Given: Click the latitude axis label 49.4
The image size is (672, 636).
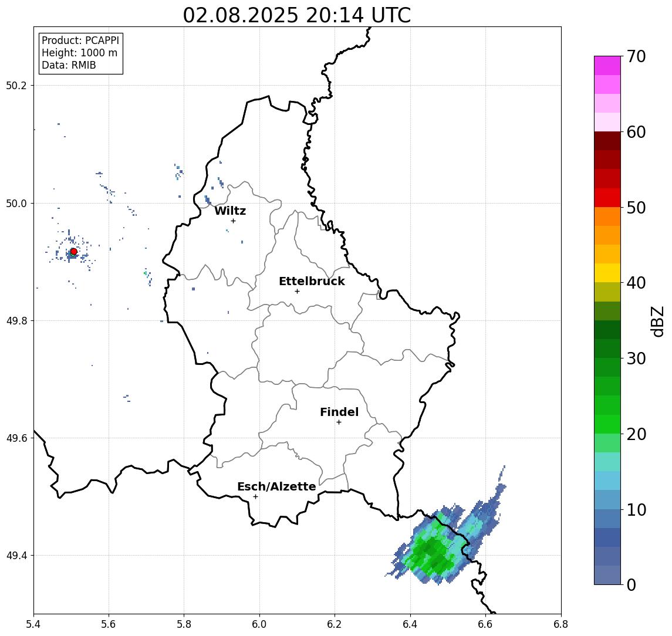Looking at the screenshot, I should (x=16, y=556).
